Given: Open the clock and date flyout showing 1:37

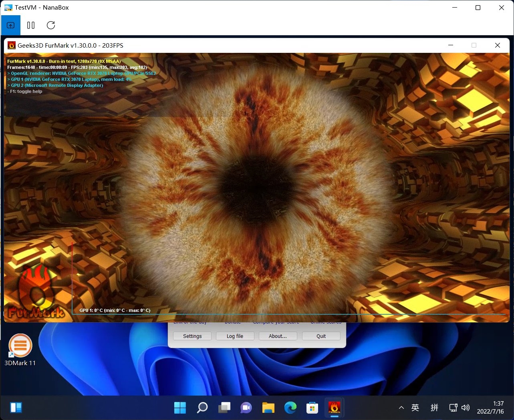Looking at the screenshot, I should click(x=490, y=408).
